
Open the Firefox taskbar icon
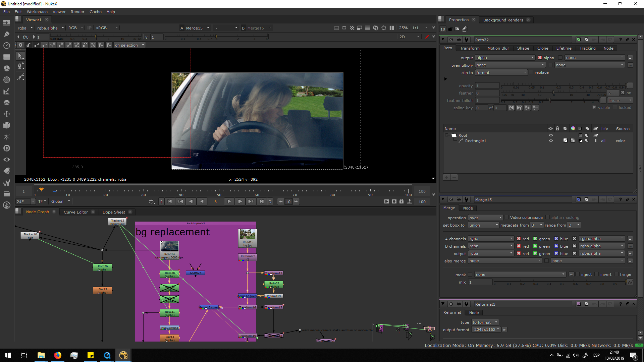(58, 355)
